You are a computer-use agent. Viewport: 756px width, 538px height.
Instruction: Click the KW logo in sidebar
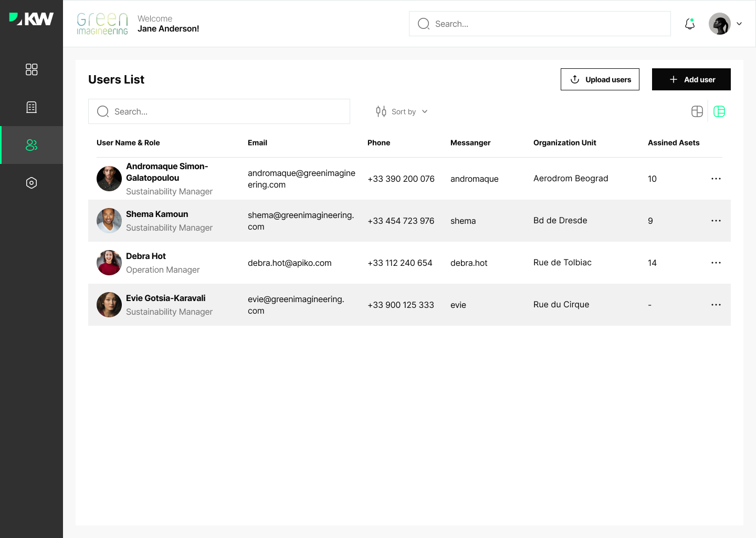31,19
